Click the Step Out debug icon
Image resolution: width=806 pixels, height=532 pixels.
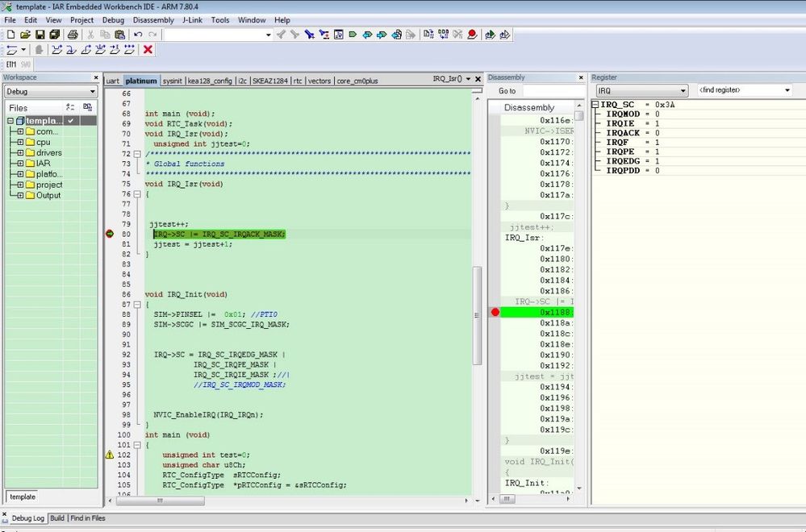coord(86,50)
